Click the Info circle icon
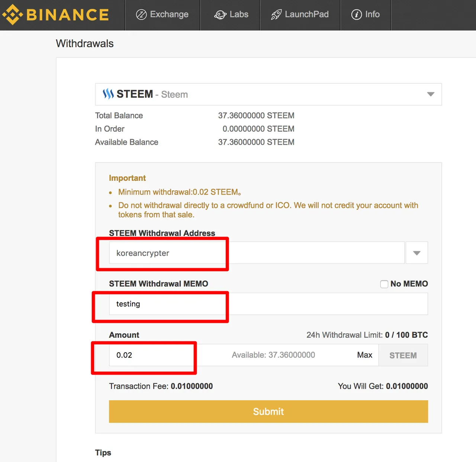This screenshot has height=462, width=476. [357, 15]
